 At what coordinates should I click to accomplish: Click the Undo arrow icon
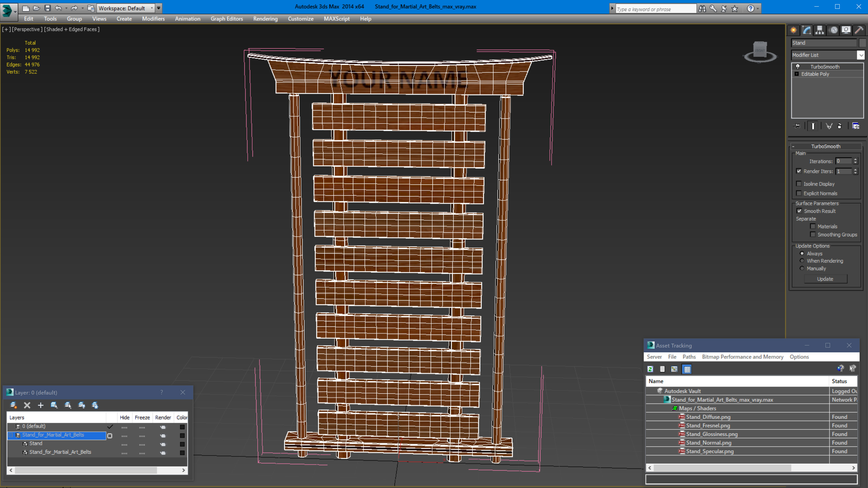[x=58, y=8]
